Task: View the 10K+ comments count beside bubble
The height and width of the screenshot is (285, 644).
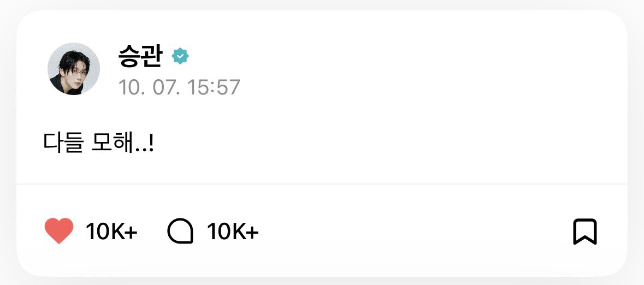Action: coord(233,231)
